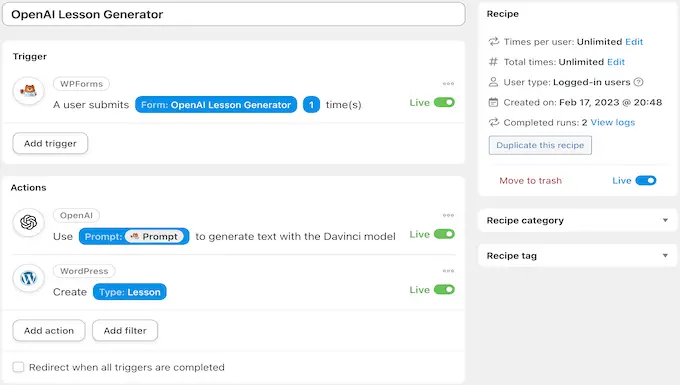
Task: Open the three-dot menu for the WPForms trigger
Action: [x=448, y=84]
